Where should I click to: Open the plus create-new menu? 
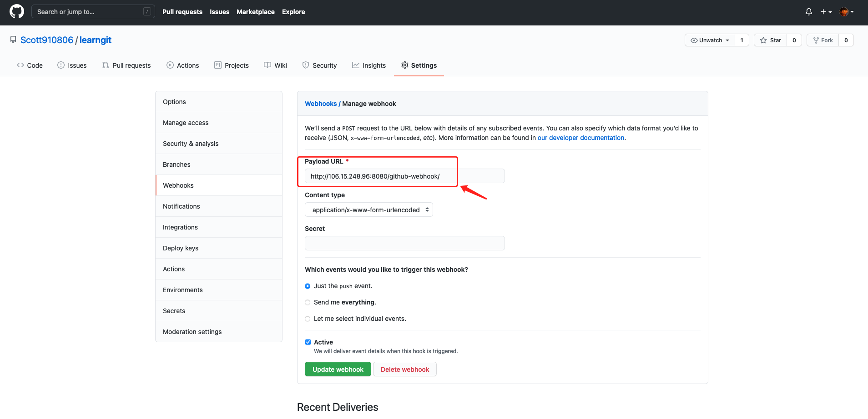coord(826,12)
